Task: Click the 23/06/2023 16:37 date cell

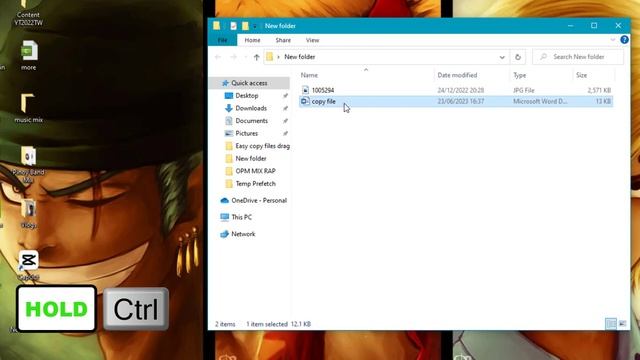Action: tap(460, 101)
